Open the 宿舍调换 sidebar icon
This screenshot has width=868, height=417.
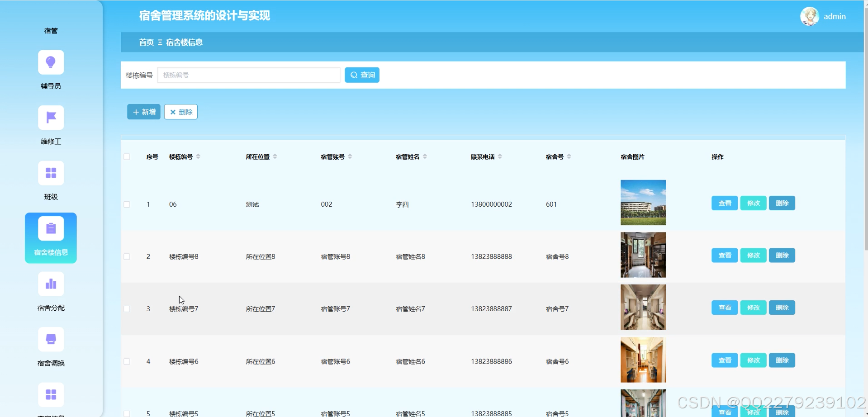[51, 339]
